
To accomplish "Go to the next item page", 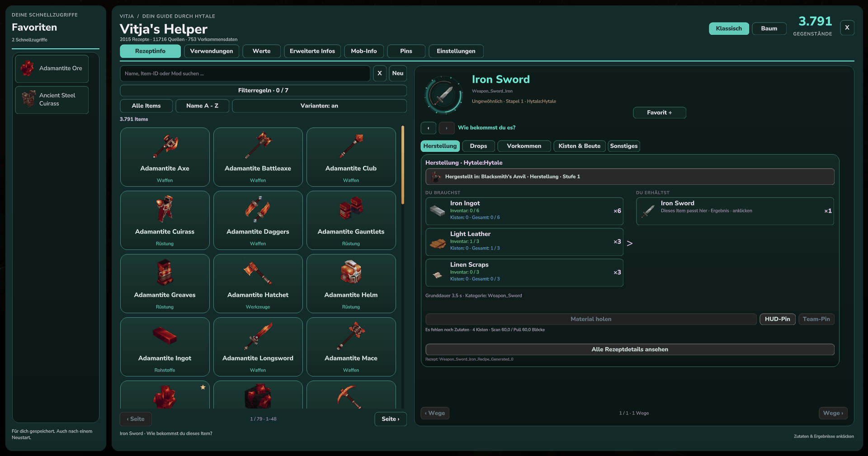I will (x=391, y=419).
